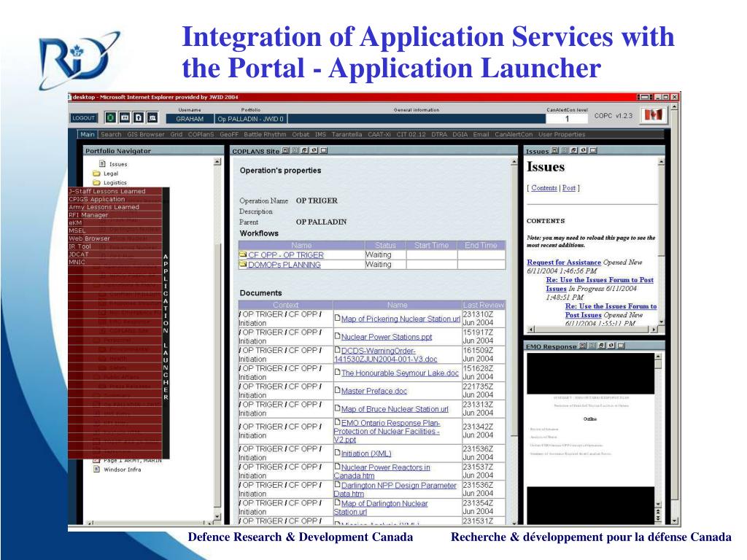Open Nuclear Power Stations.ppt document

(x=387, y=337)
